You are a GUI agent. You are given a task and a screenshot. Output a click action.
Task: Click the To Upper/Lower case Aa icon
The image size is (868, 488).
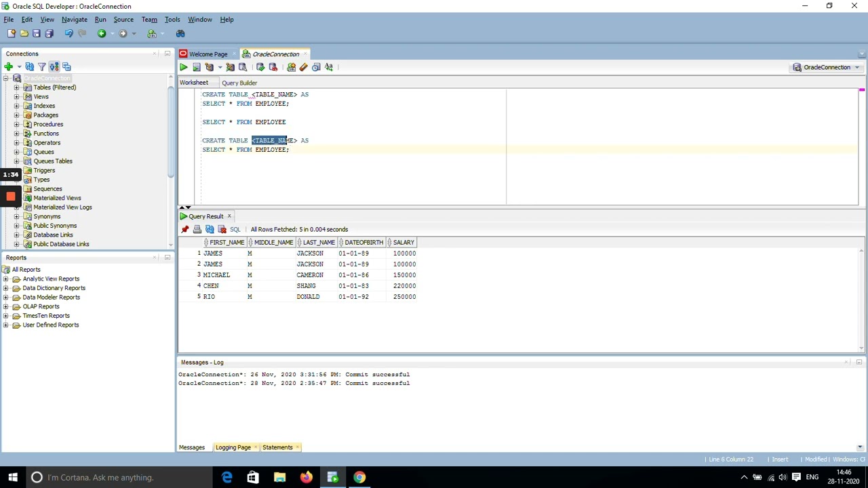pos(329,67)
